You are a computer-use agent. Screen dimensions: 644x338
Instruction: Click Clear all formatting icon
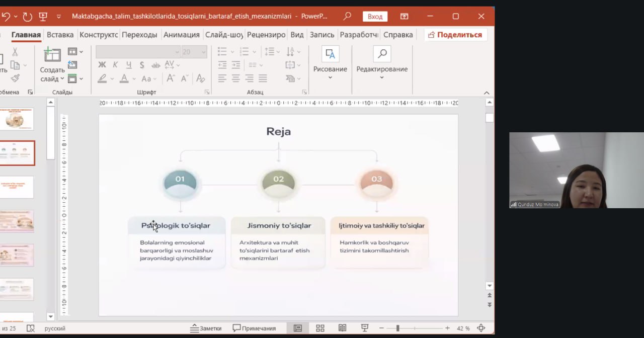[200, 78]
